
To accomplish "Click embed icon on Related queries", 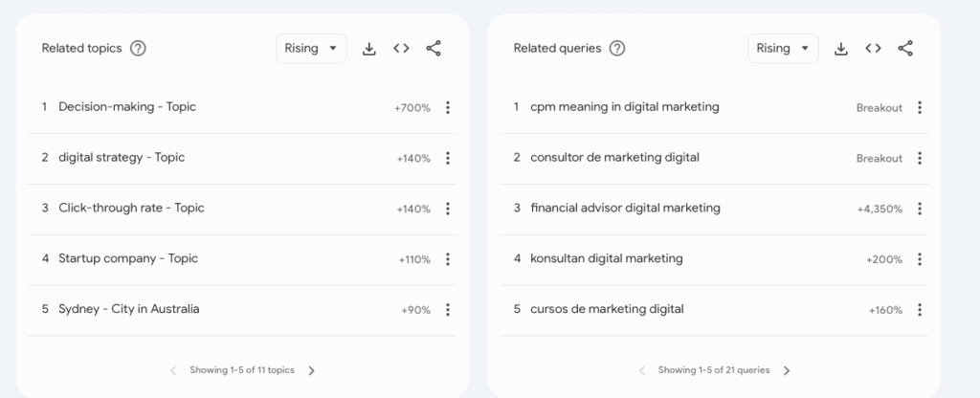I will 873,49.
